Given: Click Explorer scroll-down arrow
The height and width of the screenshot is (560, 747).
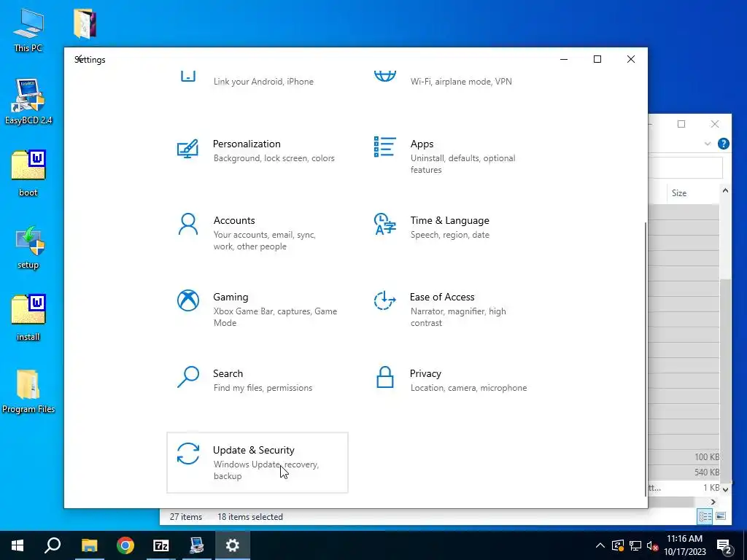Looking at the screenshot, I should point(725,489).
